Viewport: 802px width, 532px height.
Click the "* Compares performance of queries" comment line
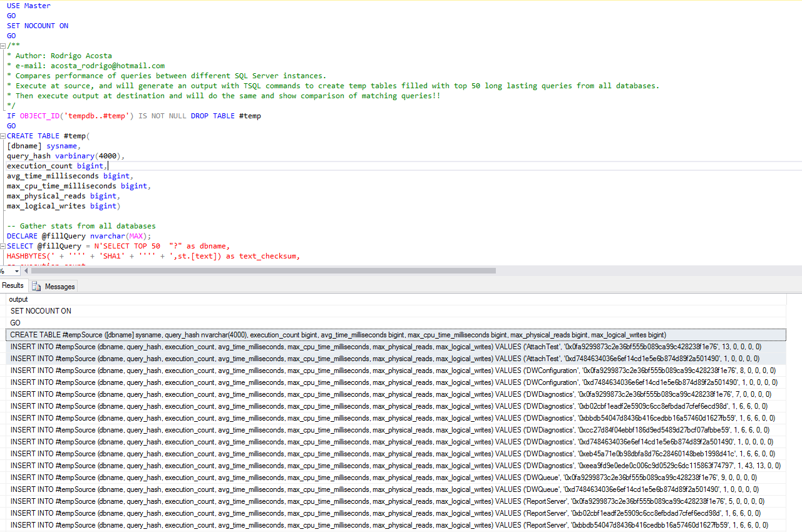167,76
